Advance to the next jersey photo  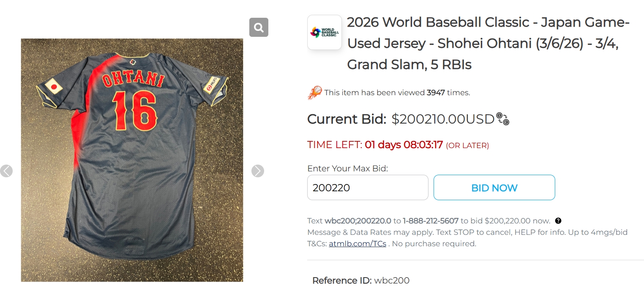click(258, 171)
